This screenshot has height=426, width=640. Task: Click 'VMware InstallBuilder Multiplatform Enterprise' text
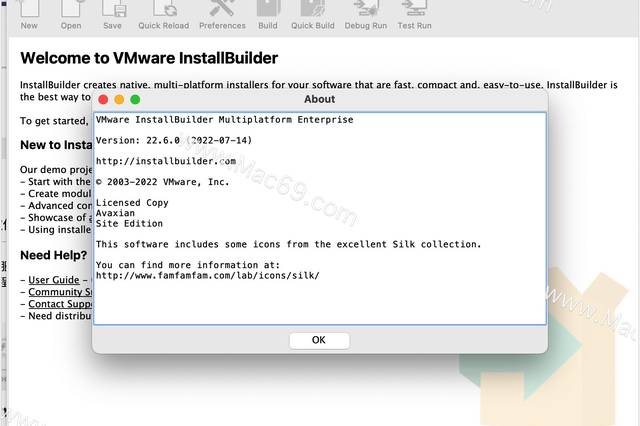pyautogui.click(x=224, y=120)
